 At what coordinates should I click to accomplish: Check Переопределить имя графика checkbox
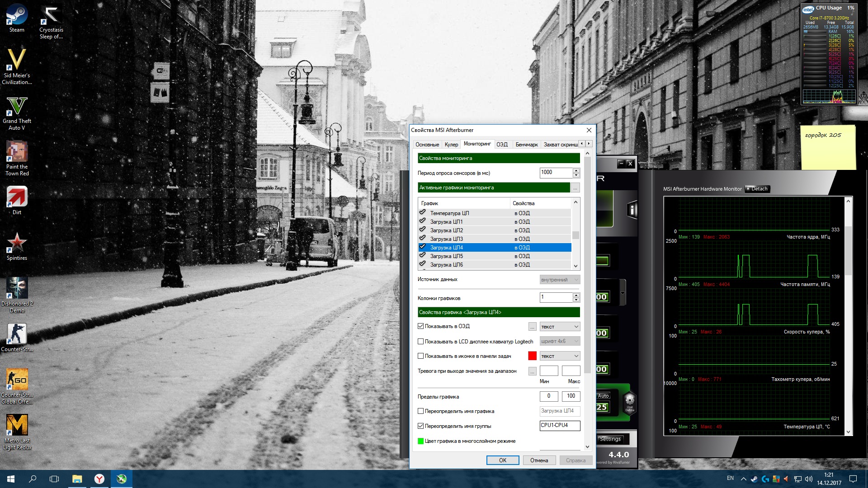(421, 411)
